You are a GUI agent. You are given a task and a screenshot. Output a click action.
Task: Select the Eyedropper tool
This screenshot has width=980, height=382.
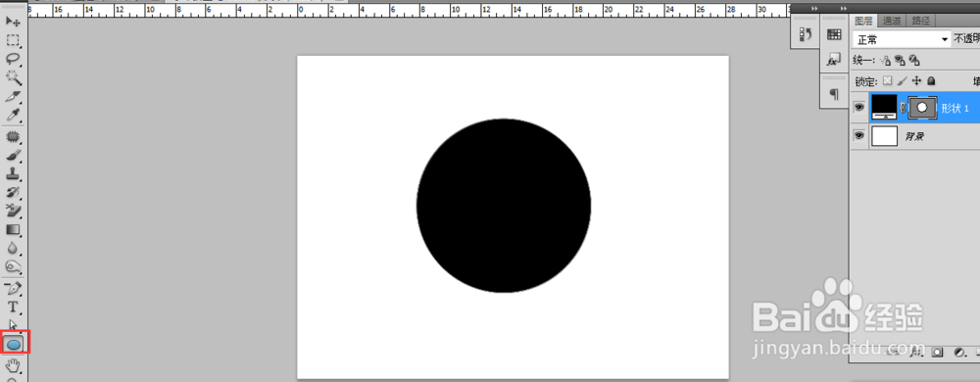[x=13, y=116]
